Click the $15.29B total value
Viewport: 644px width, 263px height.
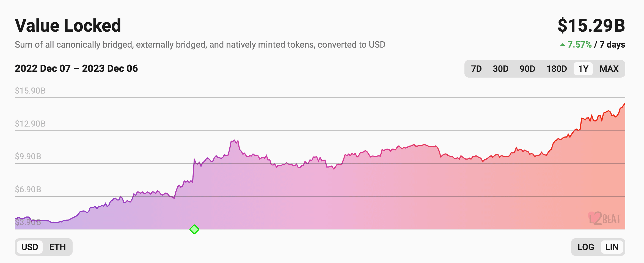[x=591, y=25]
